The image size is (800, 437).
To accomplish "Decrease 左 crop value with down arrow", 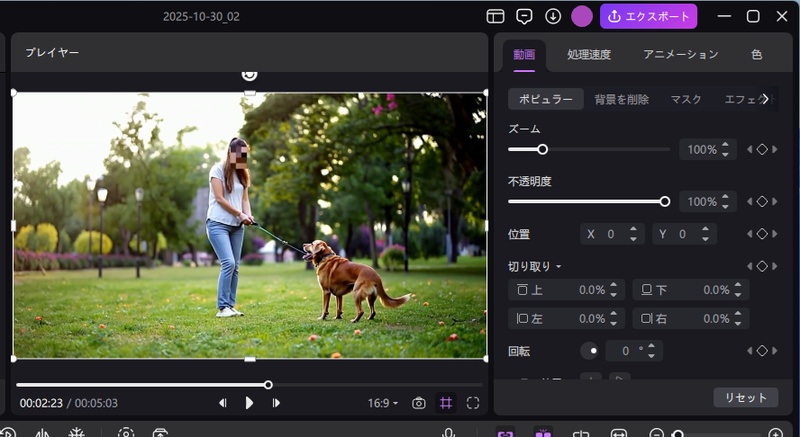I will tap(613, 323).
